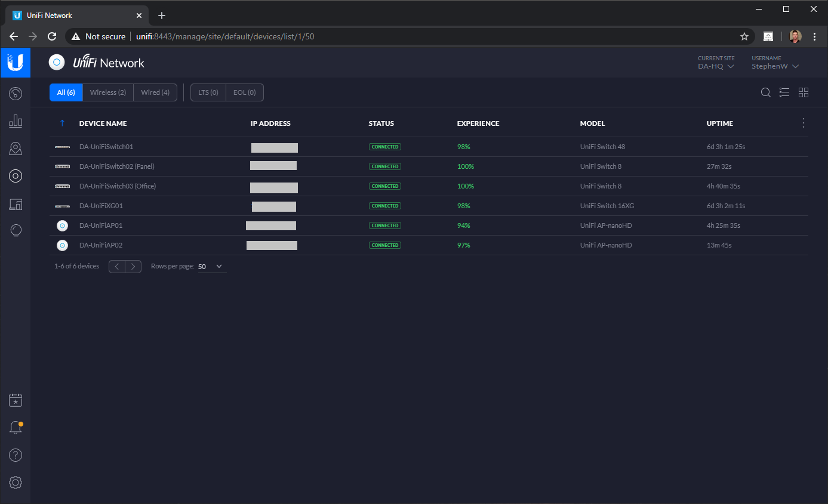Open DA-UniFiSwitch03 (Office) device
Viewport: 828px width, 504px height.
pyautogui.click(x=118, y=186)
